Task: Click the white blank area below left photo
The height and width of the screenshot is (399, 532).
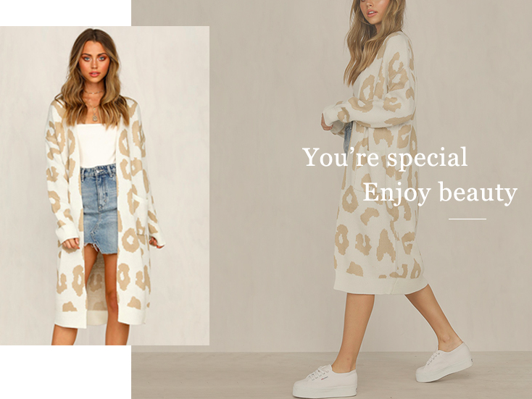Action: [x=65, y=372]
